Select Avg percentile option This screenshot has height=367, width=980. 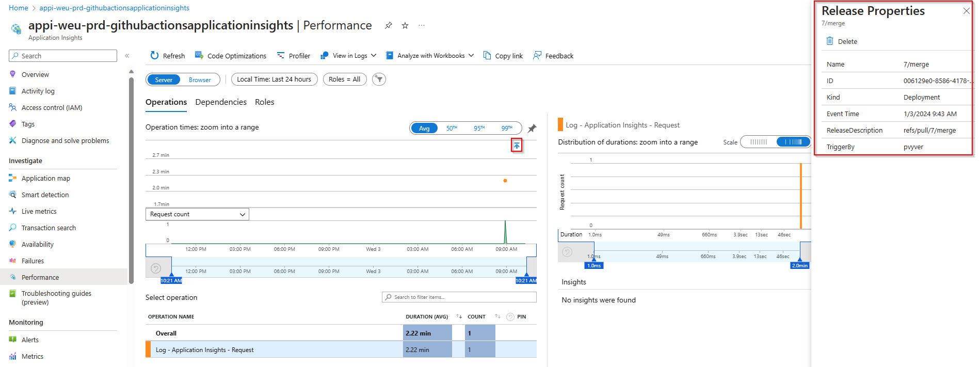point(424,128)
